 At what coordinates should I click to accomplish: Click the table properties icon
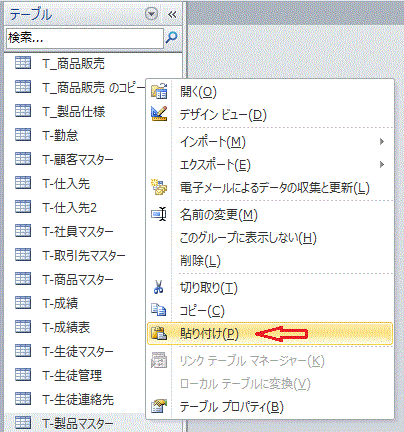(x=159, y=406)
